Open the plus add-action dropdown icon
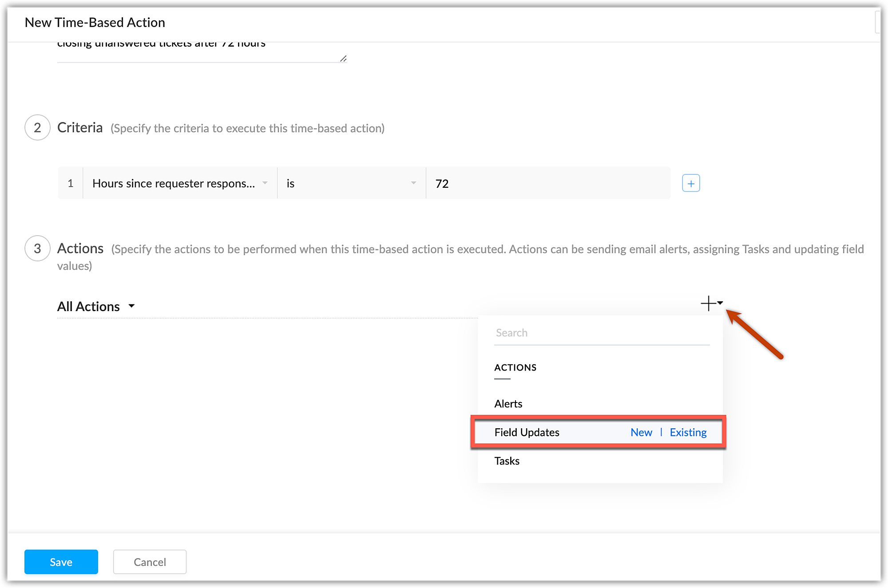 click(712, 304)
